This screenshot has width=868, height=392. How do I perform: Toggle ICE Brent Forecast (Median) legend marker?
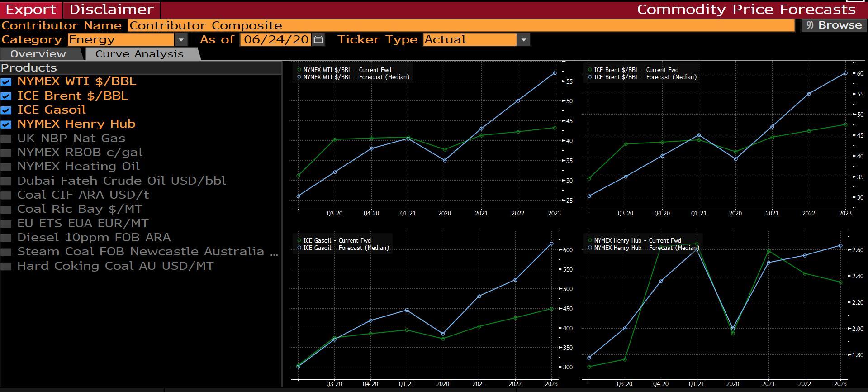pyautogui.click(x=590, y=77)
